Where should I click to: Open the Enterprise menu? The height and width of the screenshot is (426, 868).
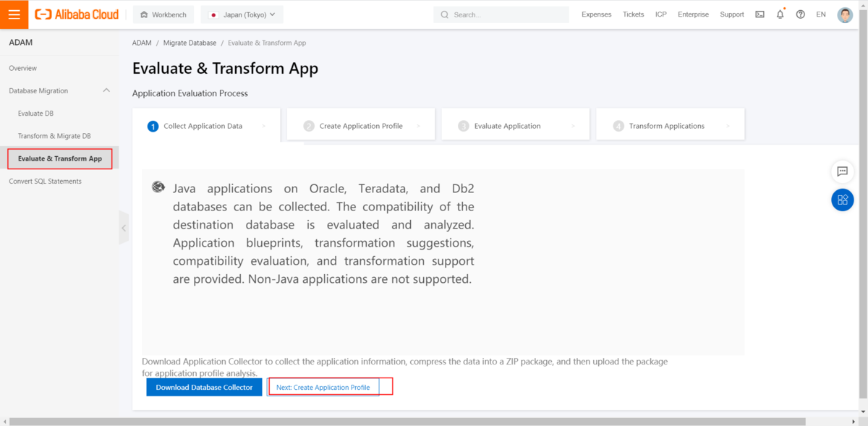[x=693, y=14]
